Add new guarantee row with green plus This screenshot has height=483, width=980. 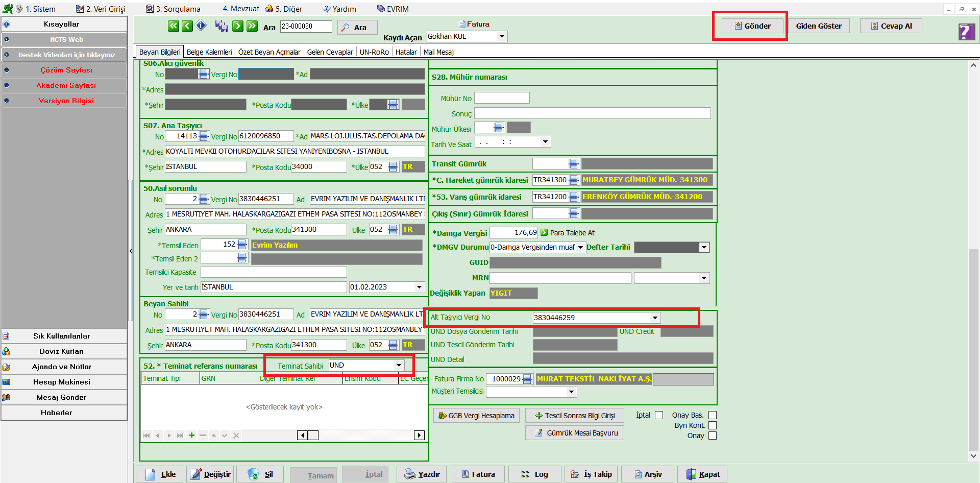click(191, 436)
